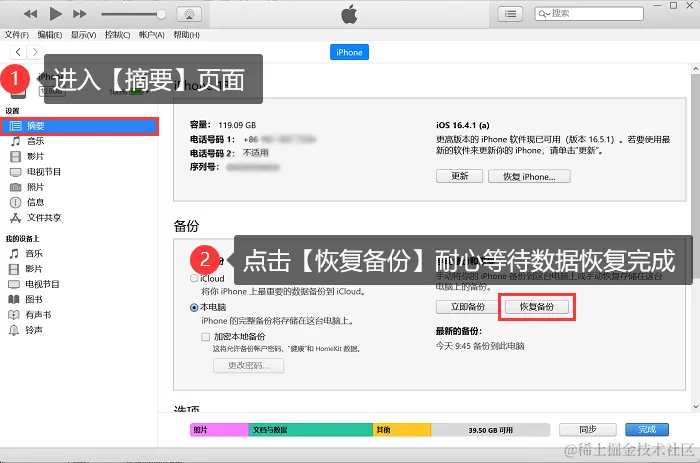Click the 更改密码... button
Viewport: 700px width, 463px height.
click(248, 365)
